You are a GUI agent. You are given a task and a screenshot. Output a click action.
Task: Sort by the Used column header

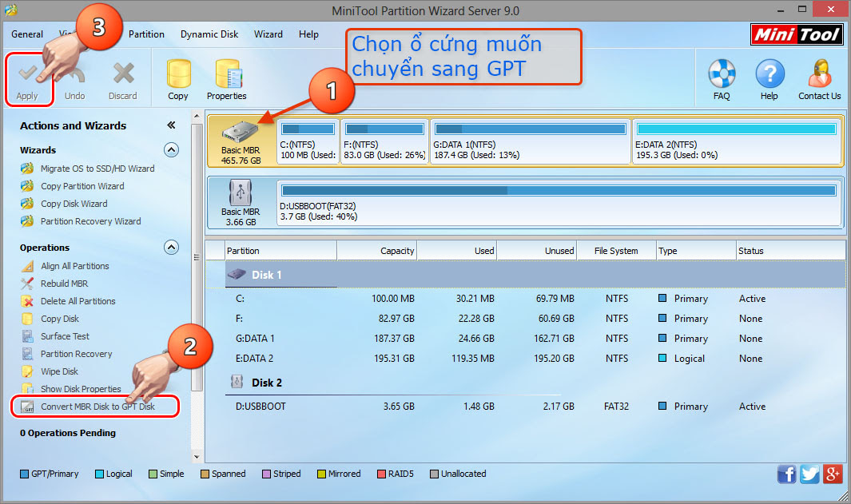point(456,251)
